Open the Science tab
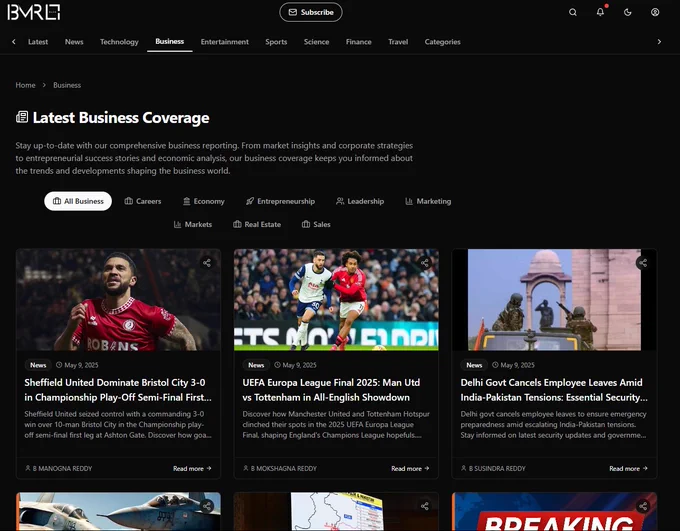Viewport: 680px width, 531px height. click(x=316, y=42)
